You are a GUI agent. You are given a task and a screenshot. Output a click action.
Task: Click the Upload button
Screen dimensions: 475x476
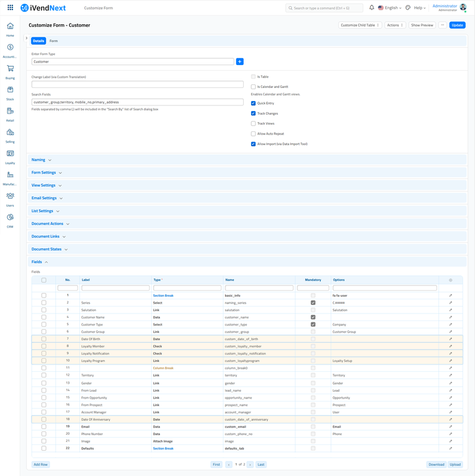click(x=455, y=464)
